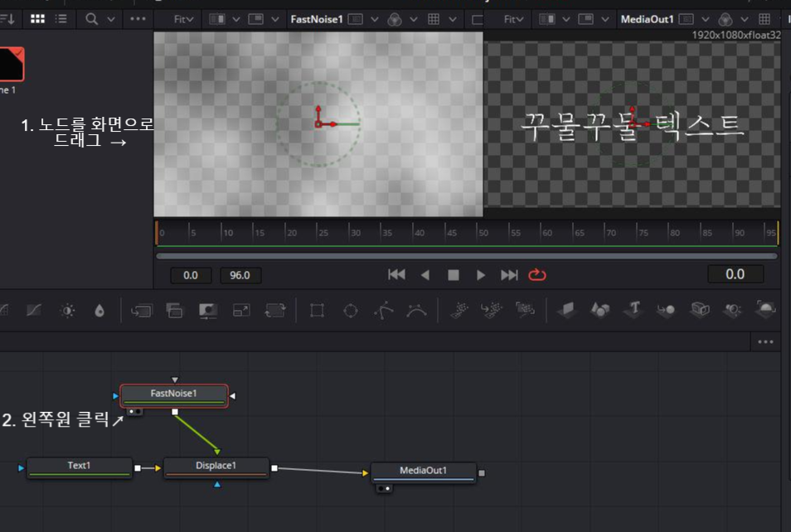
Task: Toggle split view in MediaOut1 viewer
Action: coord(547,19)
